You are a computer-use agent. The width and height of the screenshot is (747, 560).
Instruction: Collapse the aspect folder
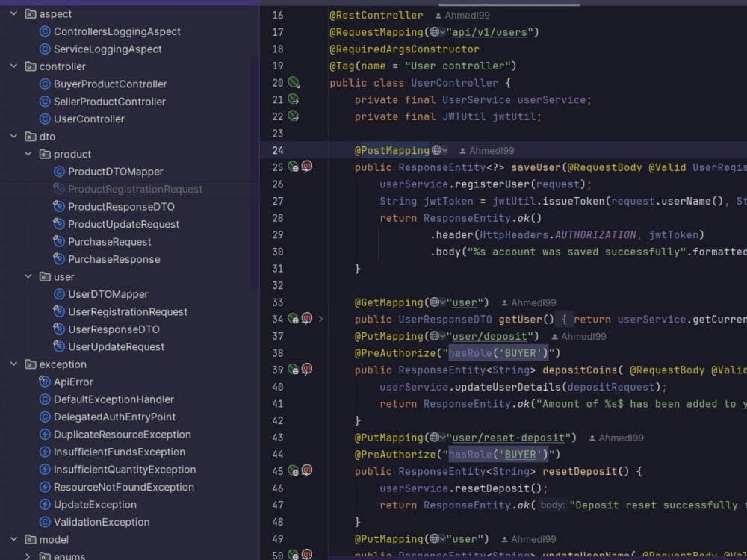13,13
